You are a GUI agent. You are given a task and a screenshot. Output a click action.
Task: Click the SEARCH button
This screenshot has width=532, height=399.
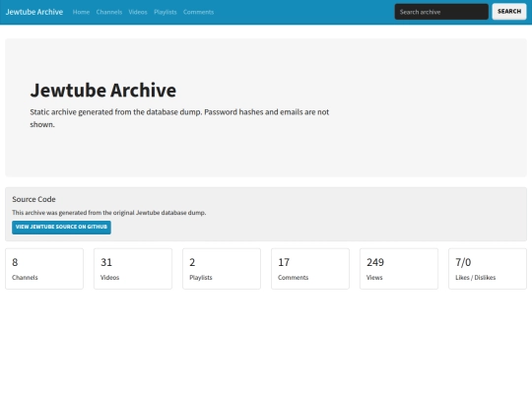509,12
